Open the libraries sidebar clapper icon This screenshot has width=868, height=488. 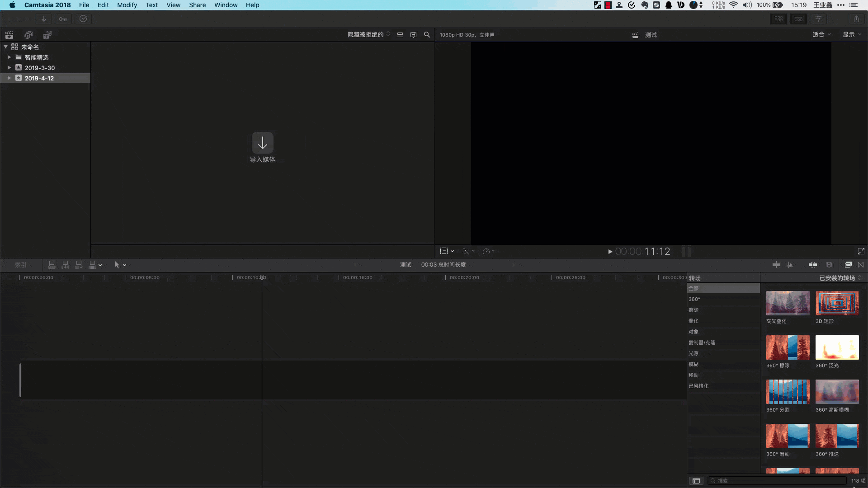[x=9, y=35]
